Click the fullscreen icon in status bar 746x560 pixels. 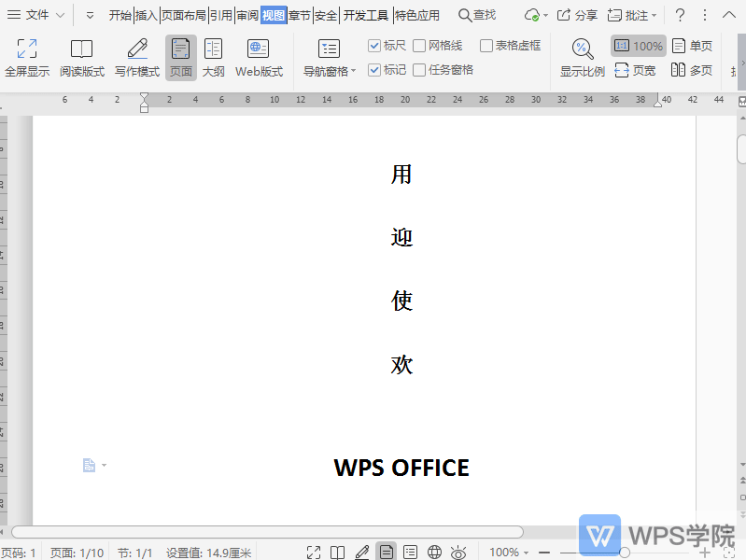point(314,553)
